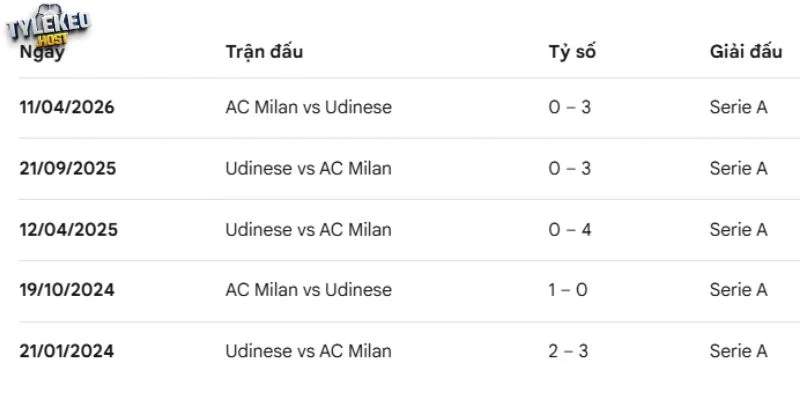This screenshot has width=800, height=400.
Task: Open the AC Milan vs Udinese 11/04/2026 match
Action: pyautogui.click(x=309, y=107)
